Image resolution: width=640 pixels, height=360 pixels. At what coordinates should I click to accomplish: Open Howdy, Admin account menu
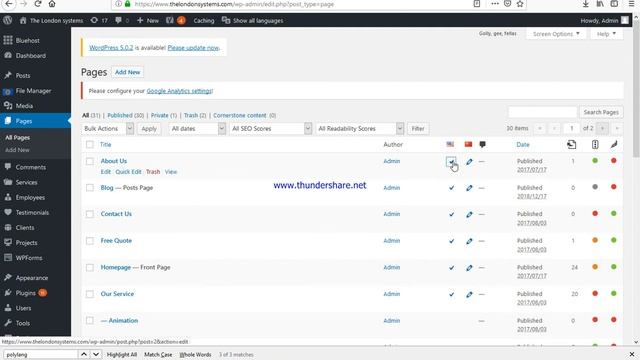(604, 20)
